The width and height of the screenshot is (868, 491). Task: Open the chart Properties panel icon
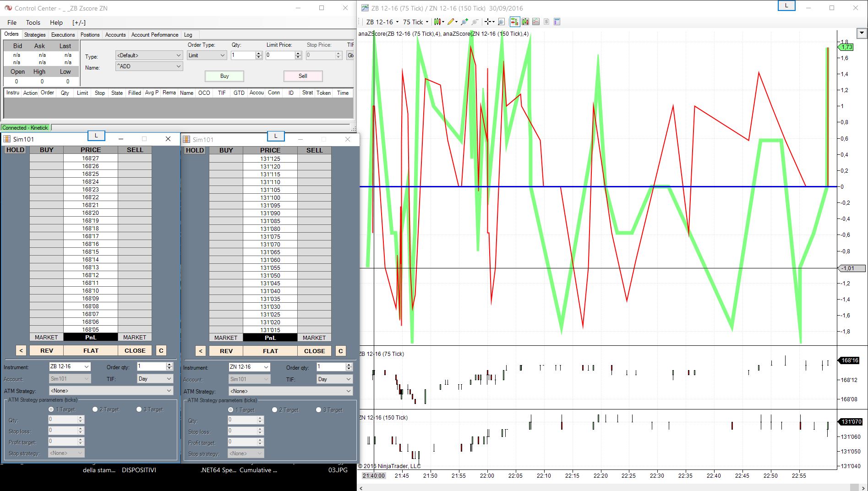557,22
